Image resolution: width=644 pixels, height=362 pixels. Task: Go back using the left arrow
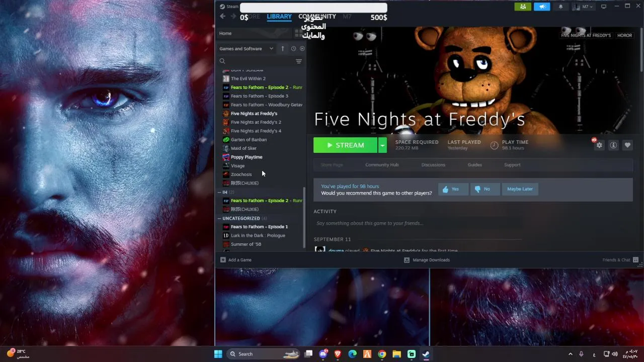click(x=222, y=17)
